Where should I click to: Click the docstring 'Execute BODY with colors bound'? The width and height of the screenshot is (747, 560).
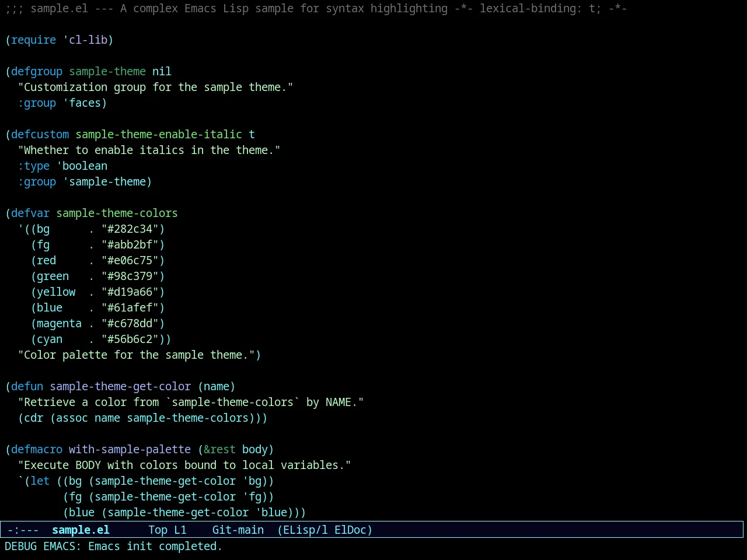point(184,465)
